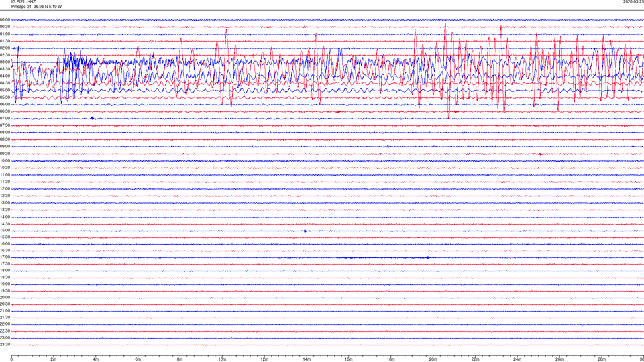The width and height of the screenshot is (644, 362).
Task: Click the blue event marker on the 15:00 trace
Action: pos(305,231)
